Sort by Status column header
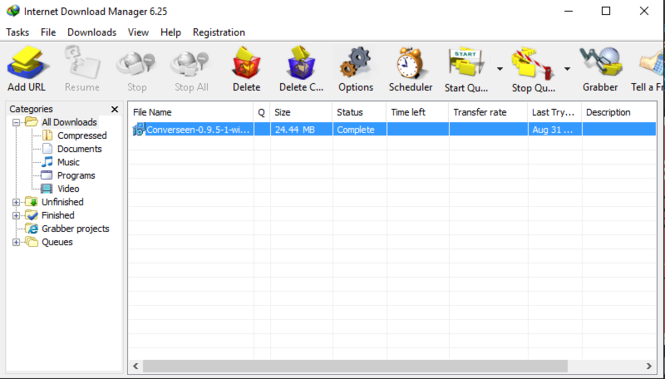Image resolution: width=665 pixels, height=379 pixels. coord(359,112)
